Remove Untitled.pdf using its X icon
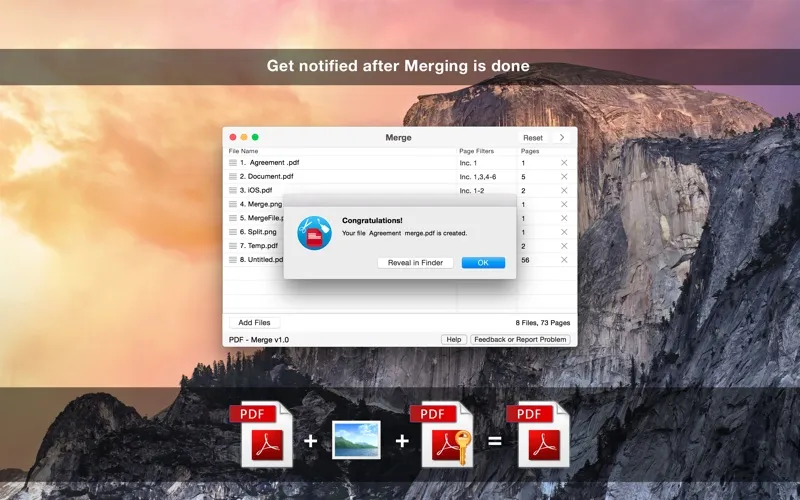The width and height of the screenshot is (800, 500). [564, 260]
